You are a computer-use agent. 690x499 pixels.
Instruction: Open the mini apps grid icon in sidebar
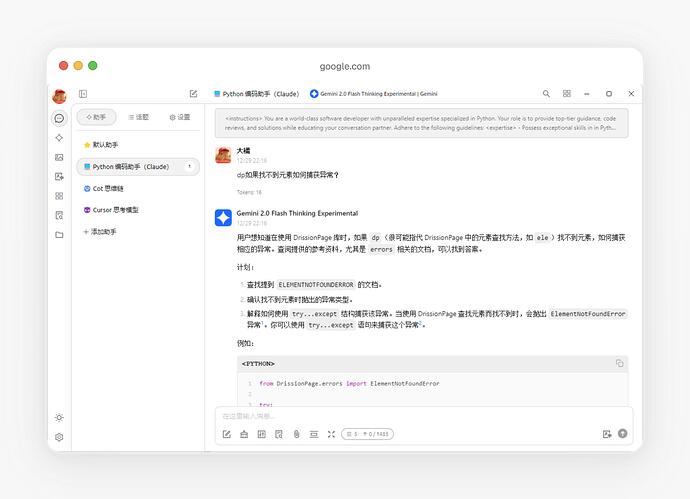(x=59, y=196)
